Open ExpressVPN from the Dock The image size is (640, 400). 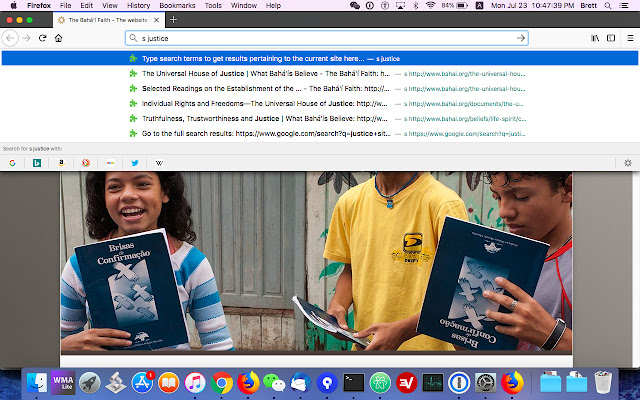pos(407,383)
